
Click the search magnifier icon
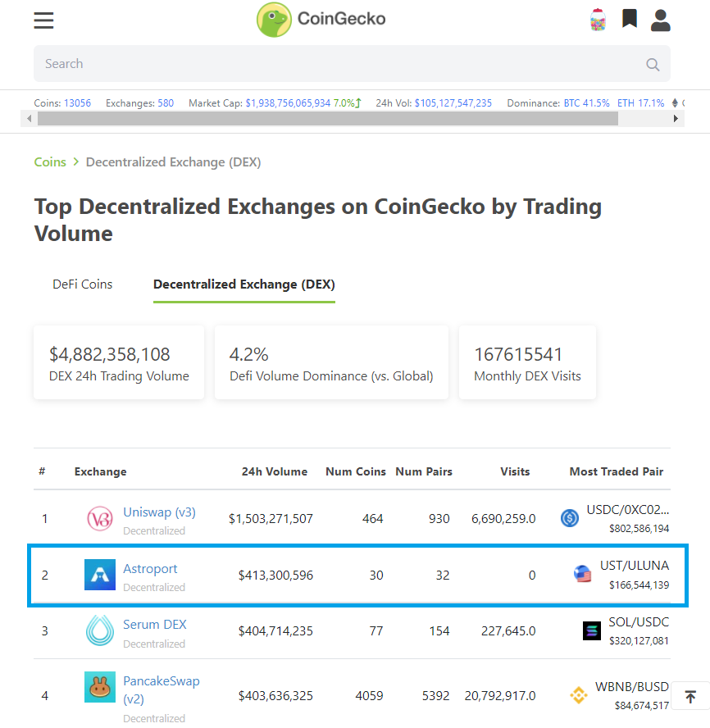point(653,65)
